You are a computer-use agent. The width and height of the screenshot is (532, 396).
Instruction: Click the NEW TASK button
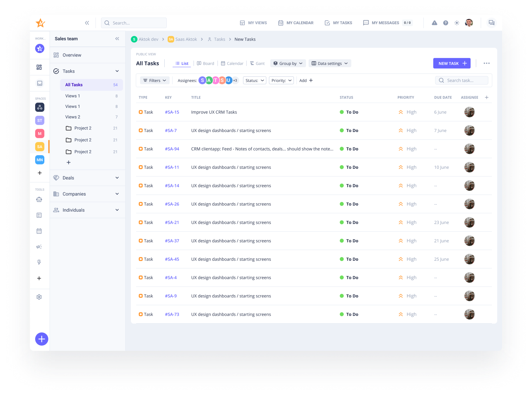pos(452,63)
